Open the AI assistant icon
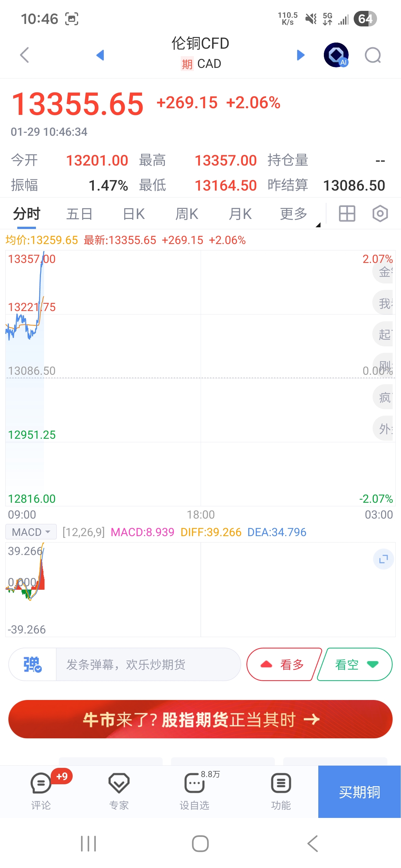 point(336,55)
